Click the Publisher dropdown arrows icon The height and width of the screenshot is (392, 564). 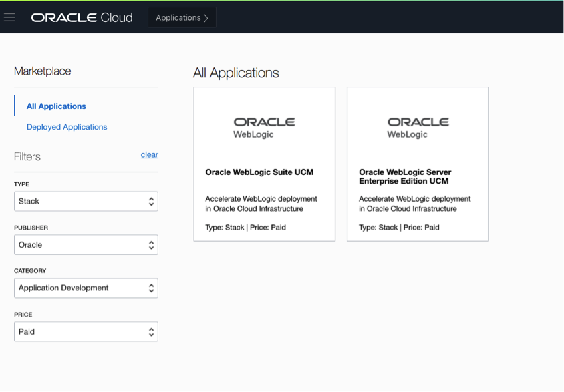[x=152, y=245]
